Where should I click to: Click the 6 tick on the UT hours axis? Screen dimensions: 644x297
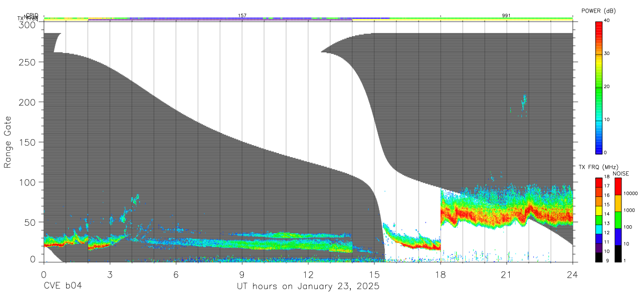[176, 274]
